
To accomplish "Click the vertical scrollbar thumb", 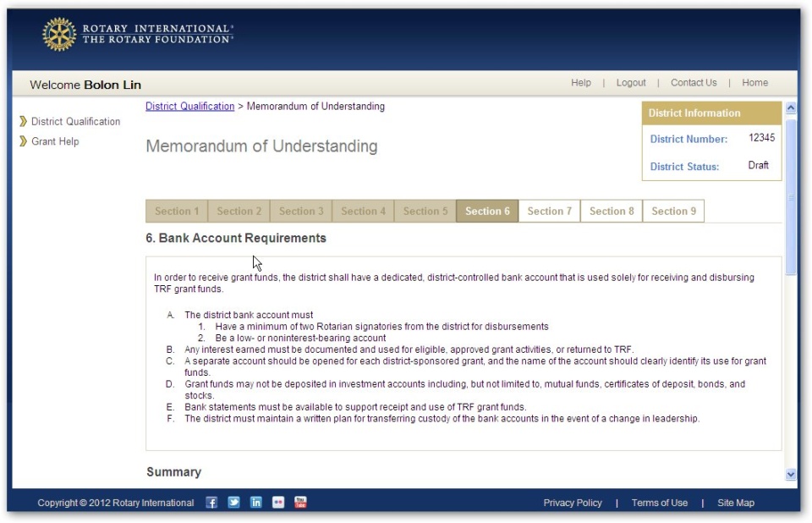I will pyautogui.click(x=790, y=197).
